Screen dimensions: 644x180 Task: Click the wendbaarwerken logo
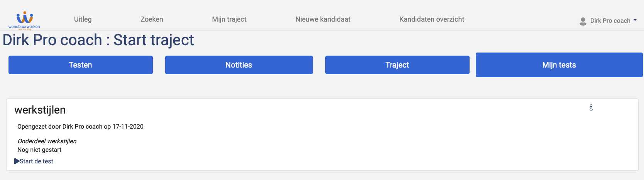[x=24, y=20]
